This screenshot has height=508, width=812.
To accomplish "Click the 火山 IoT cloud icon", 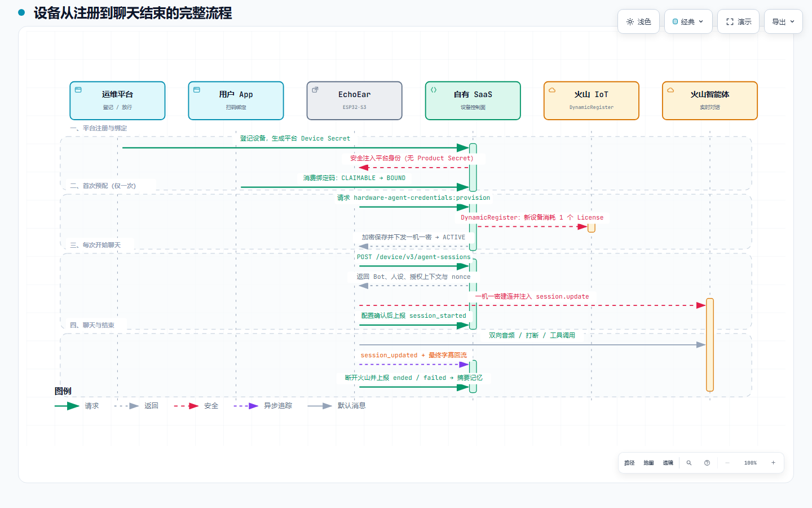I will tap(552, 90).
